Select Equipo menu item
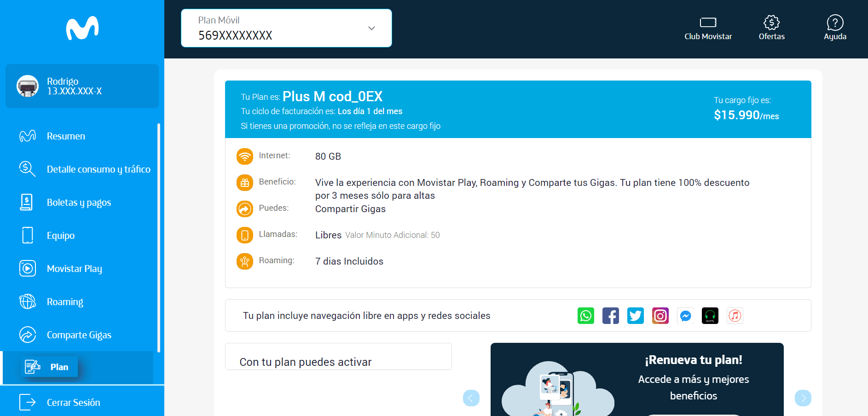This screenshot has height=416, width=868. (60, 236)
